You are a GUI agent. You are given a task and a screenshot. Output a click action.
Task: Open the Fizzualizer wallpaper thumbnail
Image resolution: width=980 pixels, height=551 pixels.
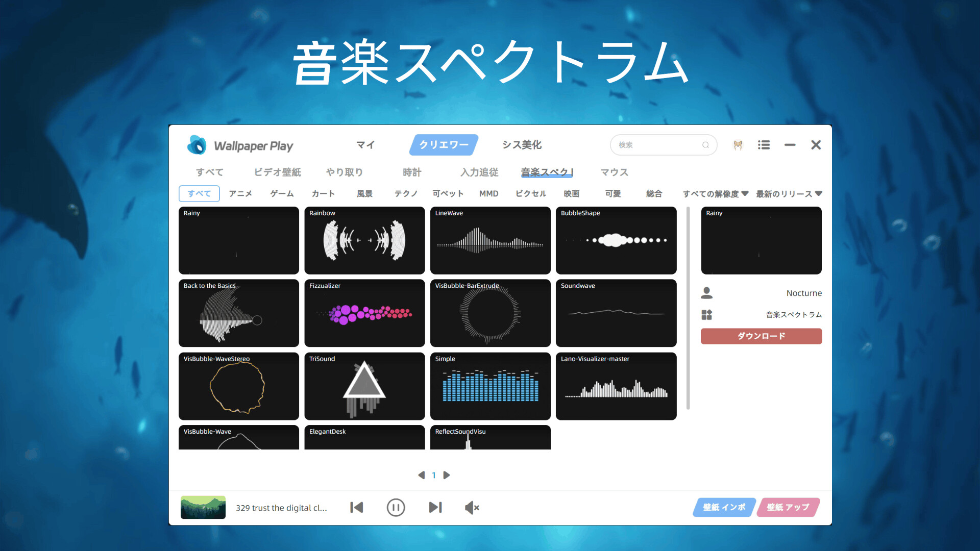[x=364, y=313]
